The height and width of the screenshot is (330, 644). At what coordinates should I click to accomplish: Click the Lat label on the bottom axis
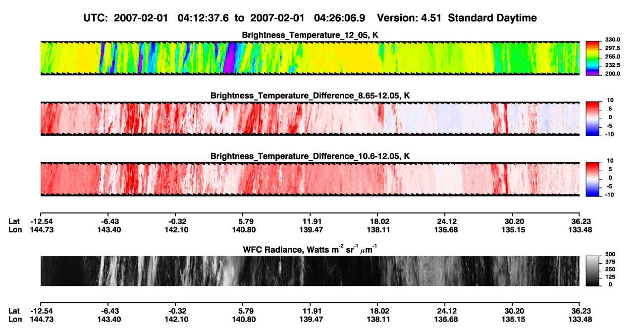(x=14, y=311)
